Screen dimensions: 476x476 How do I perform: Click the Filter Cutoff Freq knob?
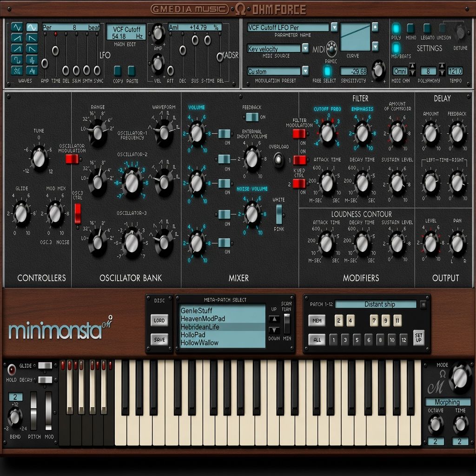327,133
